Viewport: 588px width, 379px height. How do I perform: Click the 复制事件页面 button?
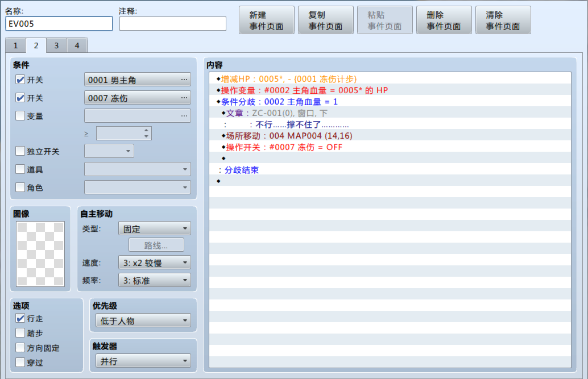point(325,20)
